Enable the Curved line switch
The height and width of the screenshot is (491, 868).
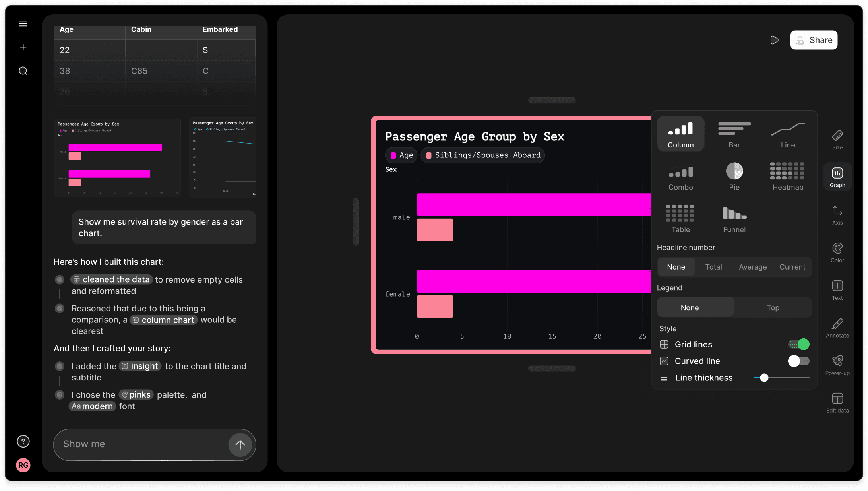click(799, 361)
